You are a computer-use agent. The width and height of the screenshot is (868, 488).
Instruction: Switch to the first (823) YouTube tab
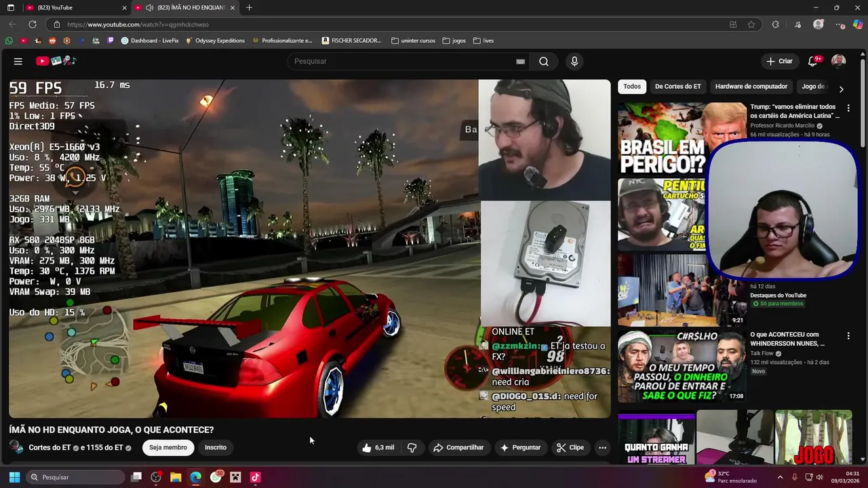tap(75, 7)
